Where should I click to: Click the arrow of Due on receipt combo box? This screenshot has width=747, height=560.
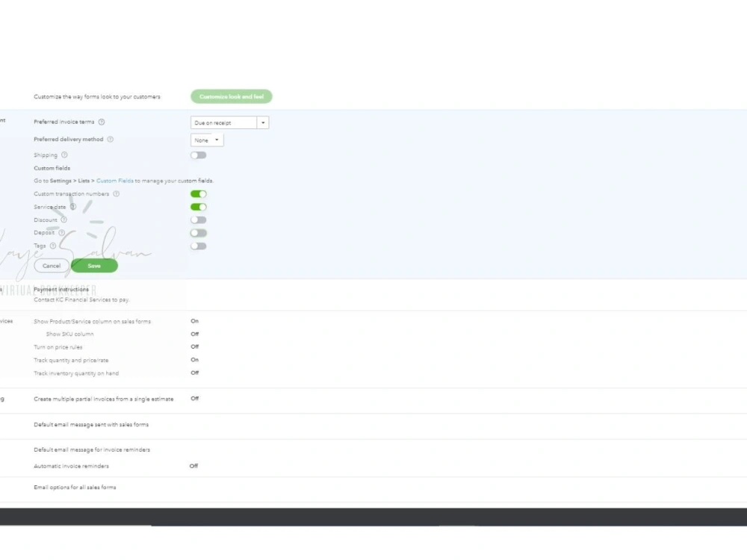[263, 123]
